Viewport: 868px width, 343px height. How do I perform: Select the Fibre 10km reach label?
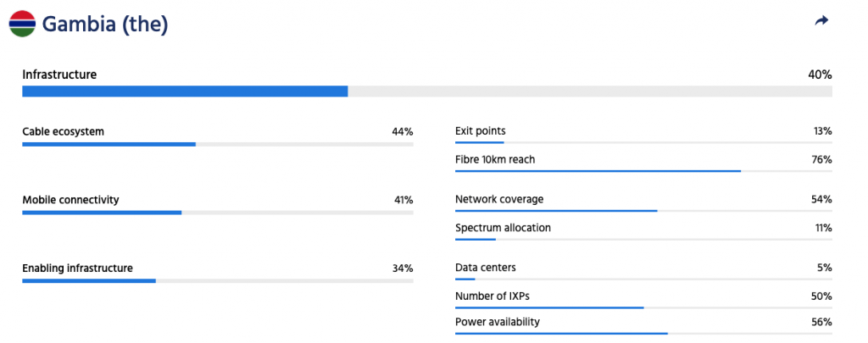click(495, 159)
